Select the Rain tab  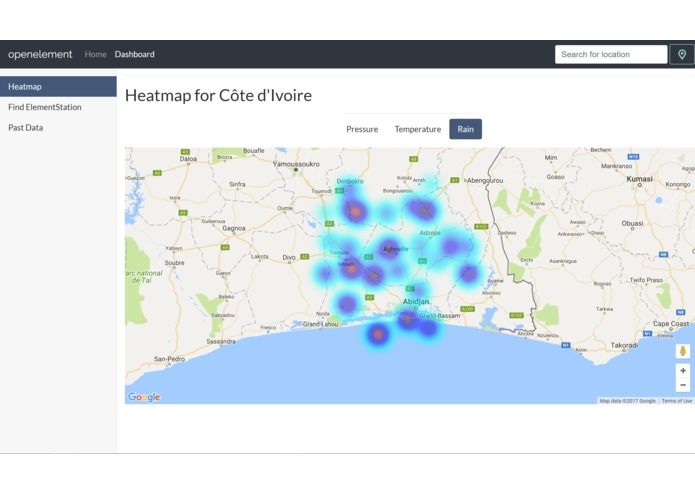click(x=465, y=129)
